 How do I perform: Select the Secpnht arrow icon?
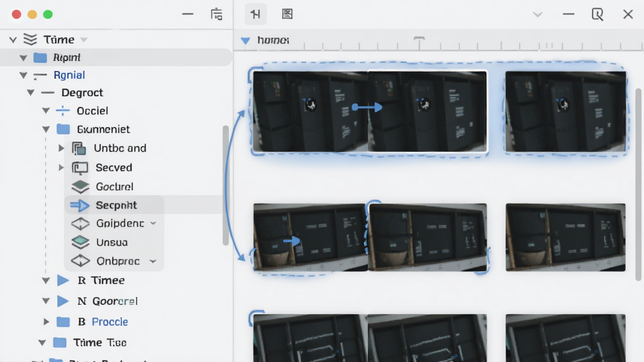pyautogui.click(x=80, y=206)
